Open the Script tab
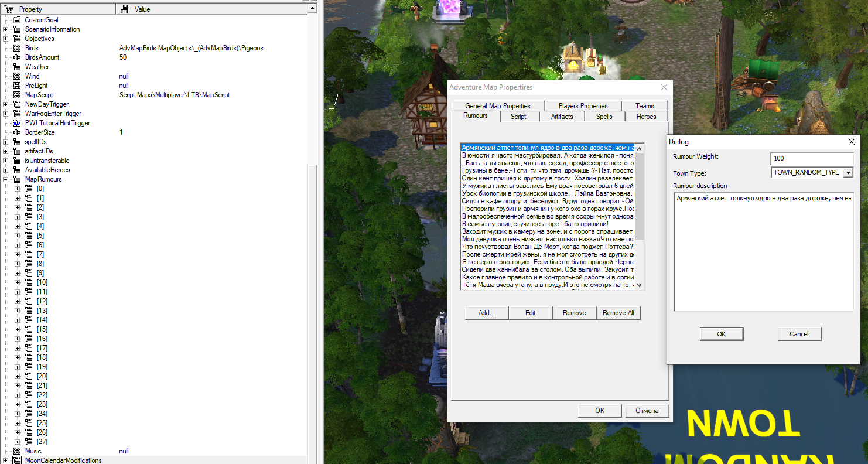 coord(518,117)
